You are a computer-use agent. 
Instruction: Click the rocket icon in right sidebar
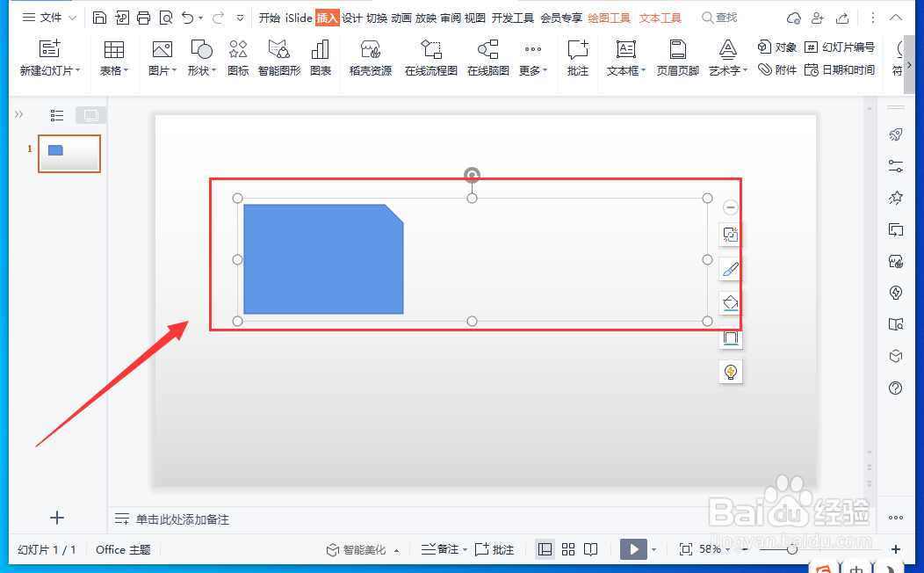(896, 135)
